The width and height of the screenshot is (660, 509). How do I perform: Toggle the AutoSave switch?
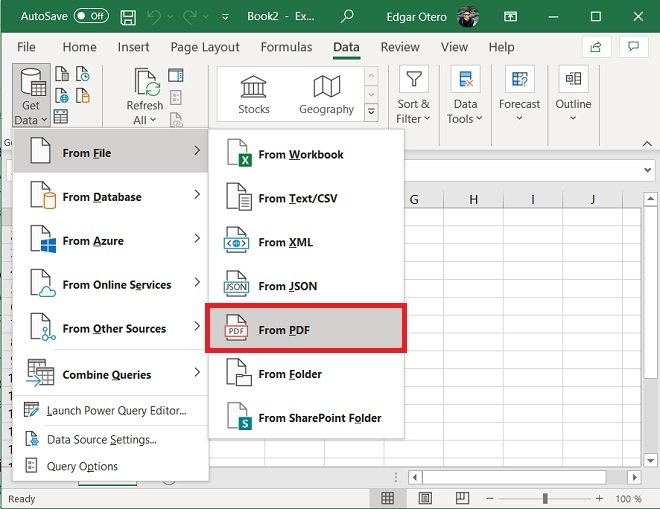(91, 16)
